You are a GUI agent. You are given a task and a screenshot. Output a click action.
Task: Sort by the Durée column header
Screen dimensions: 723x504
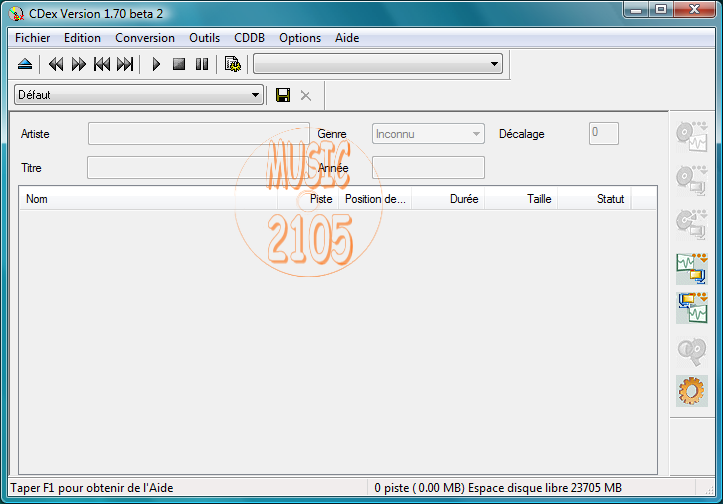point(448,199)
